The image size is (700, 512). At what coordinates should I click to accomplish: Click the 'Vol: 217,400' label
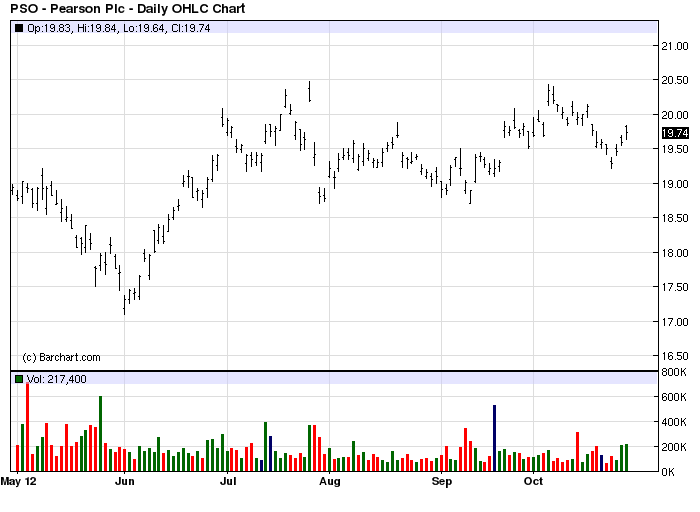57,379
